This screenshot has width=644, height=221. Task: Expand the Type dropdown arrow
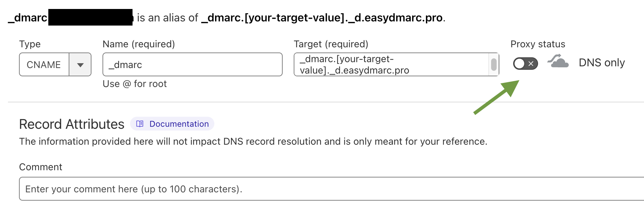click(80, 65)
